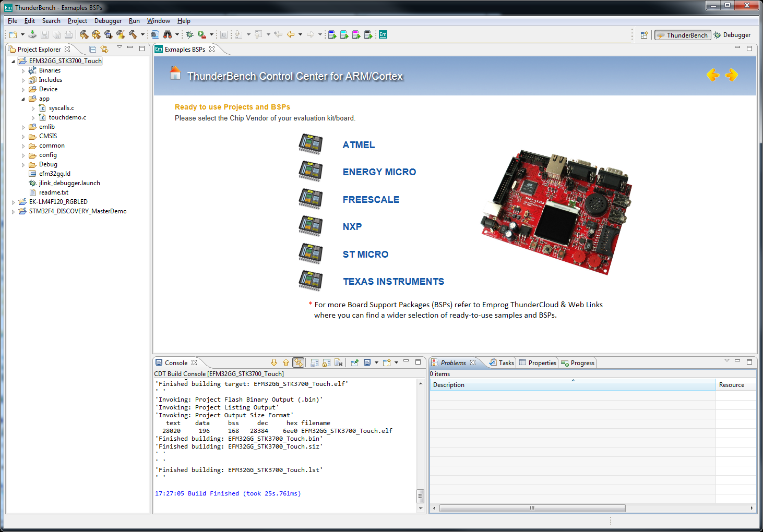763x532 pixels.
Task: Click the Link with Editor icon in Project Explorer
Action: (x=104, y=49)
